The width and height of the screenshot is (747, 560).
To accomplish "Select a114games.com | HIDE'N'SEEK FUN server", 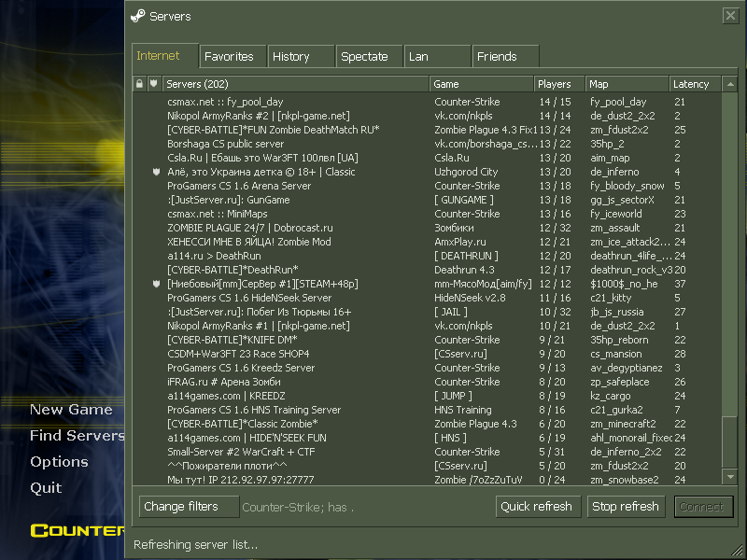I will click(428, 438).
